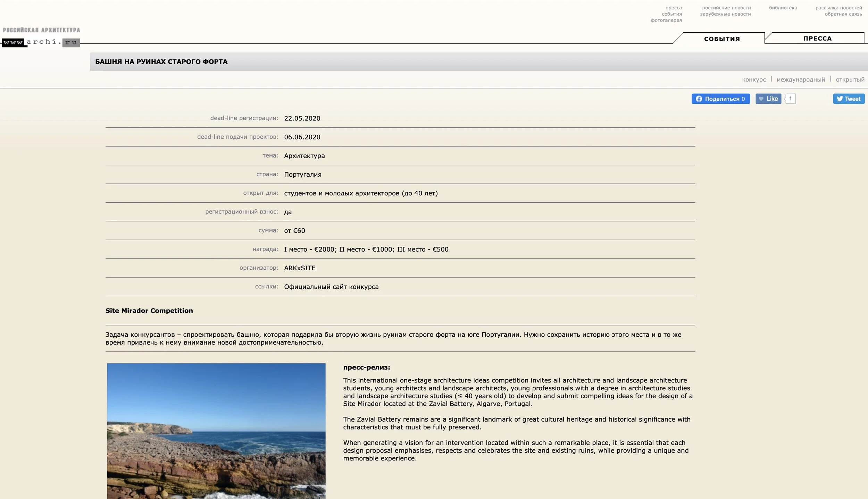The width and height of the screenshot is (868, 499).
Task: Open Официальный сайт конкурса link
Action: pos(331,287)
